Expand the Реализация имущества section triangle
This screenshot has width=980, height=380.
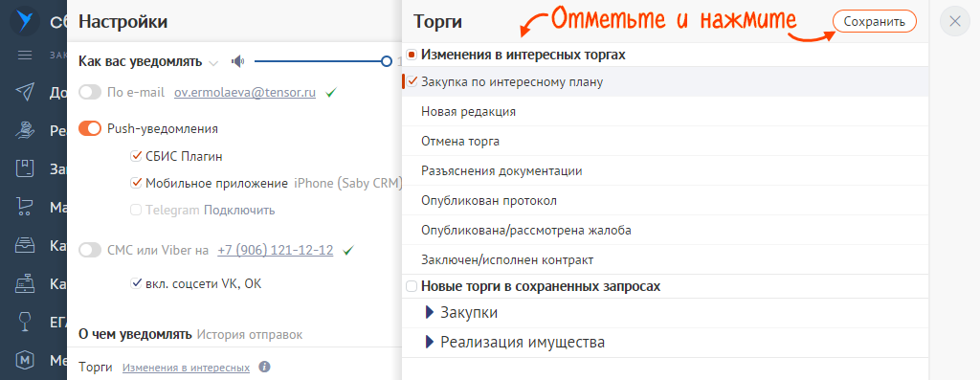(430, 343)
